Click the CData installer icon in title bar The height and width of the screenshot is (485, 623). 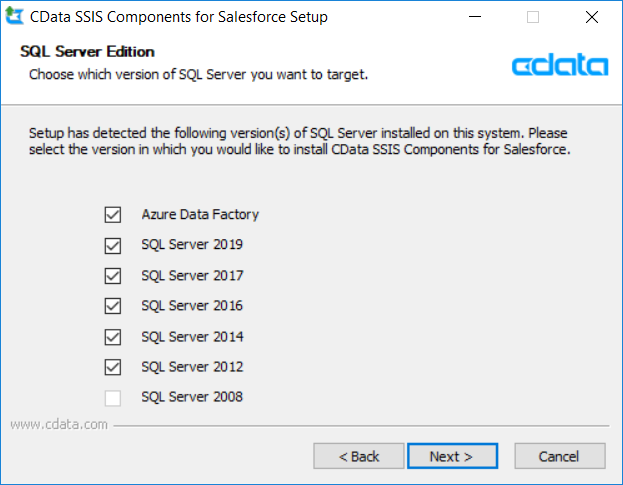[x=14, y=17]
